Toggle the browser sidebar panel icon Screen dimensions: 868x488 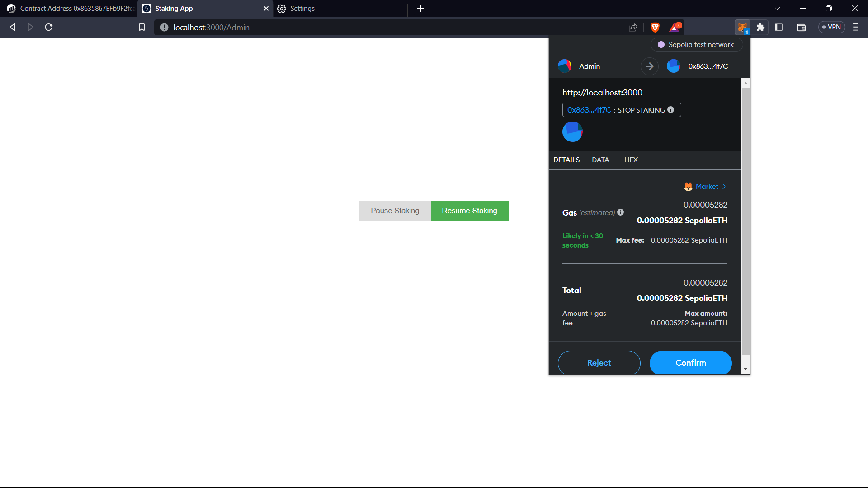tap(779, 27)
